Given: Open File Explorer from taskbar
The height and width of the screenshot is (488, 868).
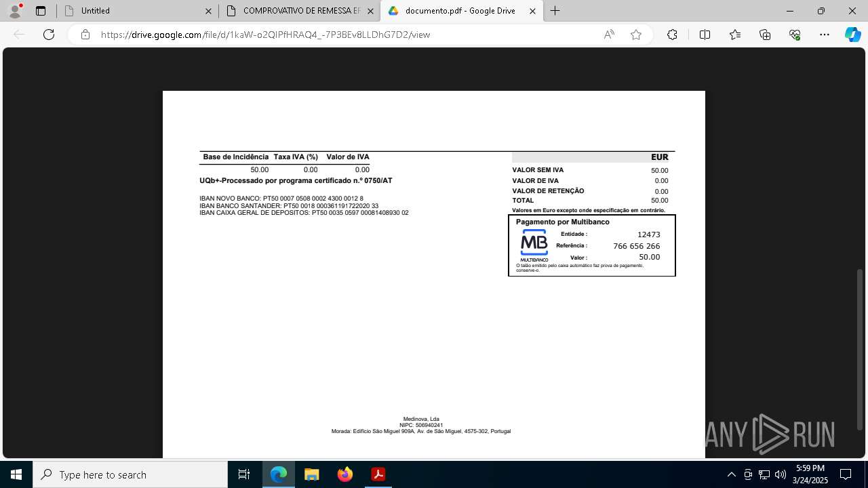Looking at the screenshot, I should [311, 474].
